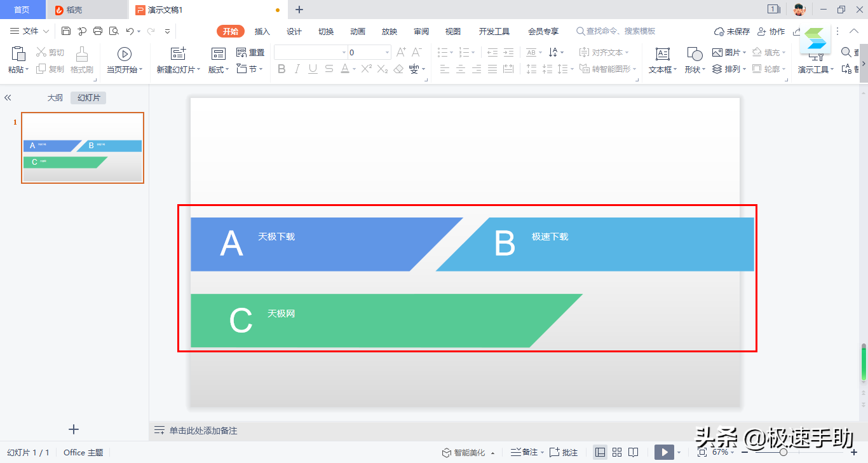The width and height of the screenshot is (868, 463).
Task: Click 'Click to add notes' area
Action: (x=203, y=431)
